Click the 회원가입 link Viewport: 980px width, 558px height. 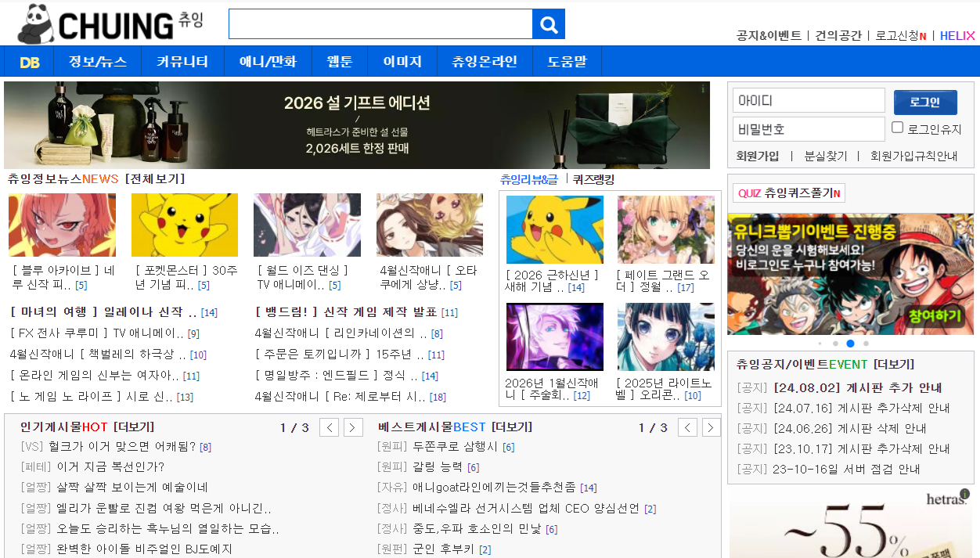758,156
